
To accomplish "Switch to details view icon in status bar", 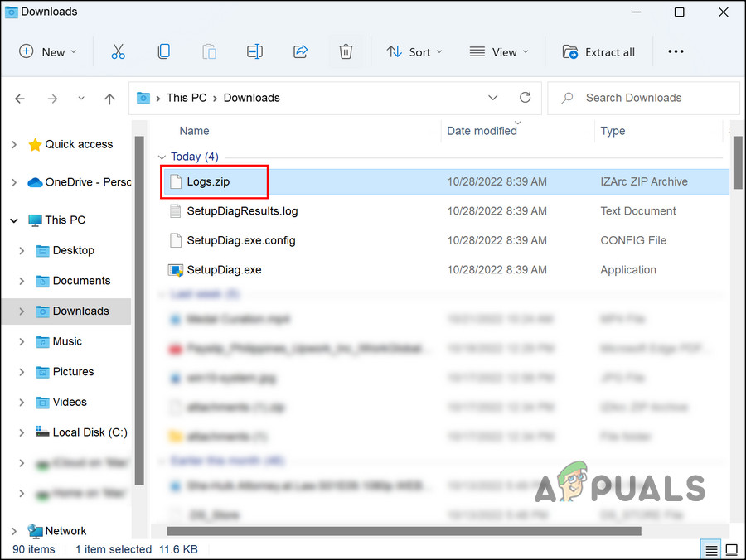I will [711, 550].
